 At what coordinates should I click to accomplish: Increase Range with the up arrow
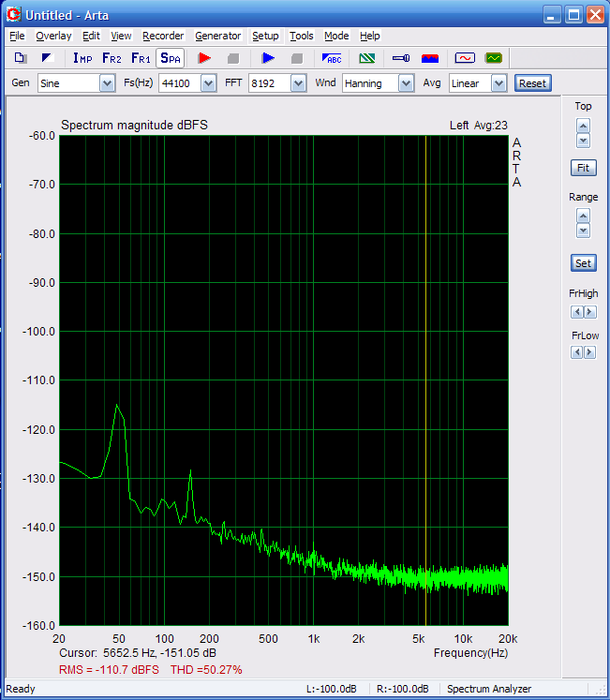583,216
